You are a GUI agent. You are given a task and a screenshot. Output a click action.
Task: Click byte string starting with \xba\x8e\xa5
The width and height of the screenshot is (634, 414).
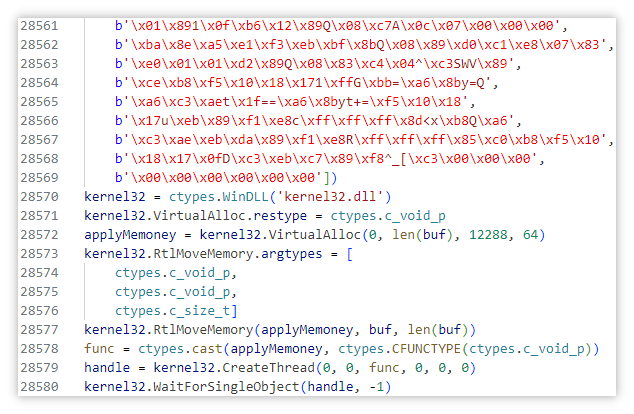click(x=361, y=45)
